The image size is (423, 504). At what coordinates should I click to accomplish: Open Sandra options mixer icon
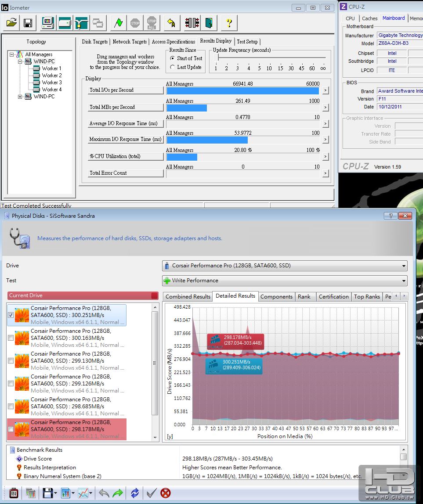click(x=14, y=493)
